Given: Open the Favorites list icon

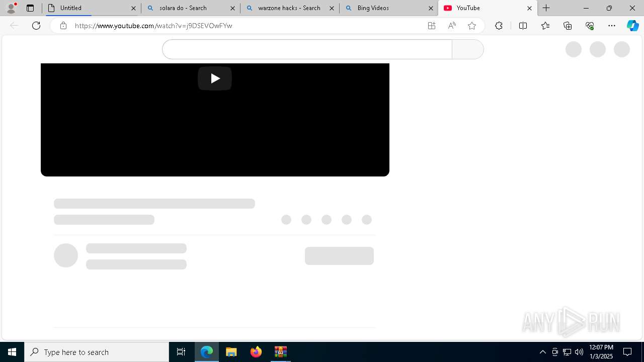Looking at the screenshot, I should coord(545,26).
